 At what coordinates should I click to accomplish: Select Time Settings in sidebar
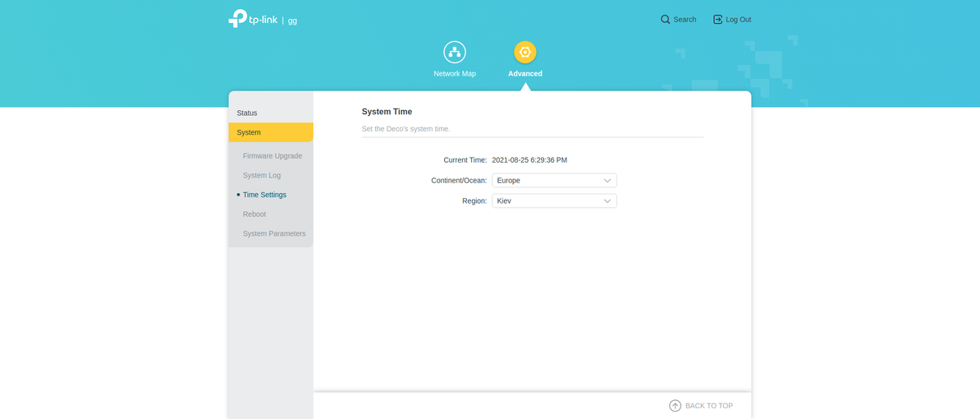pos(264,195)
